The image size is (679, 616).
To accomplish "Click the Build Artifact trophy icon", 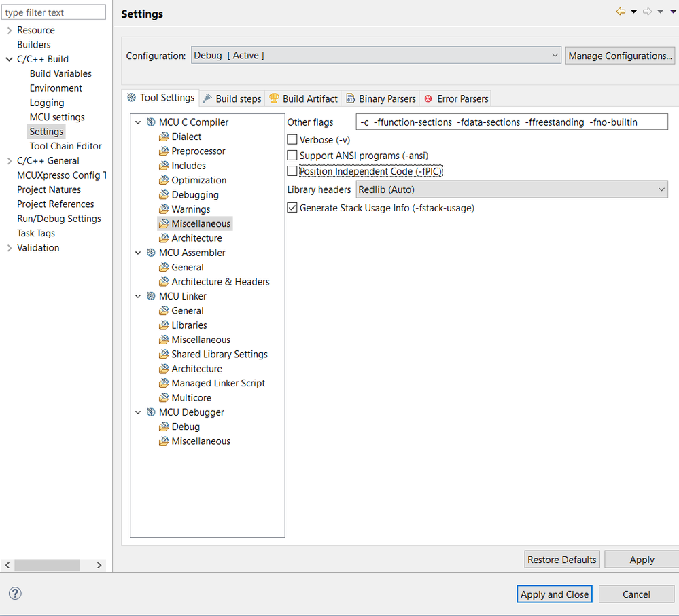I will (274, 98).
